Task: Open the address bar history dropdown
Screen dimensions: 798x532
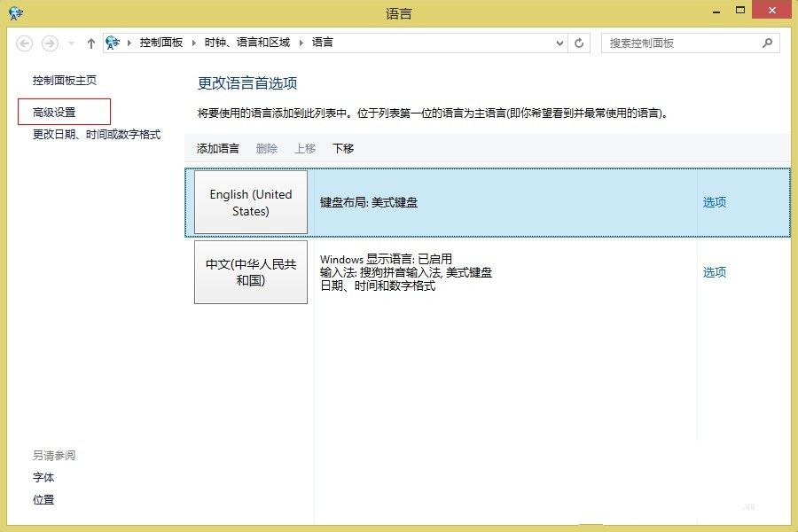Action: tap(559, 42)
